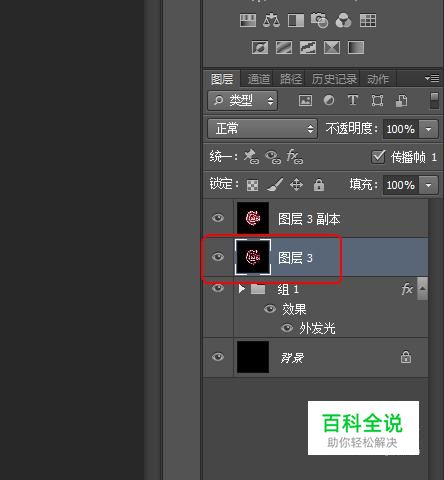
Task: Open the 填充 fill slider arrow
Action: [429, 185]
